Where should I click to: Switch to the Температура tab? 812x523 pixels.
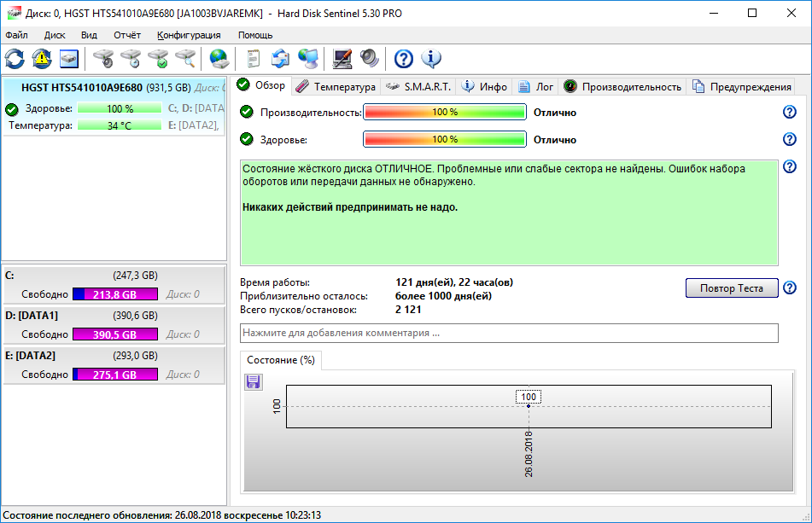click(x=336, y=87)
